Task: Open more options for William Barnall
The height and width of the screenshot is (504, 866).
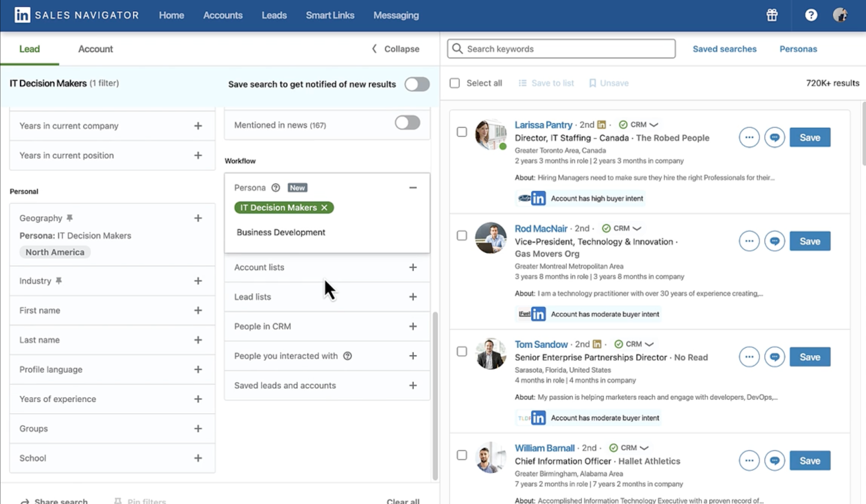Action: pos(749,461)
